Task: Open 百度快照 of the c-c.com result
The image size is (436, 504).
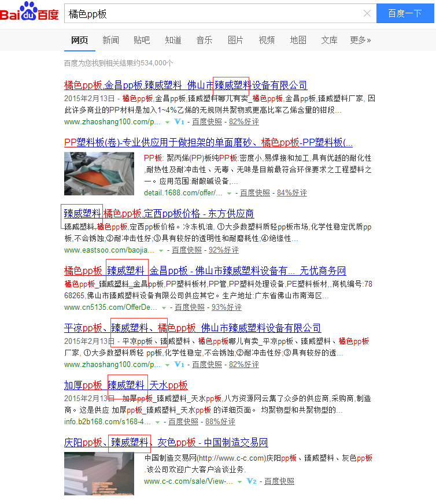Action: [x=279, y=481]
